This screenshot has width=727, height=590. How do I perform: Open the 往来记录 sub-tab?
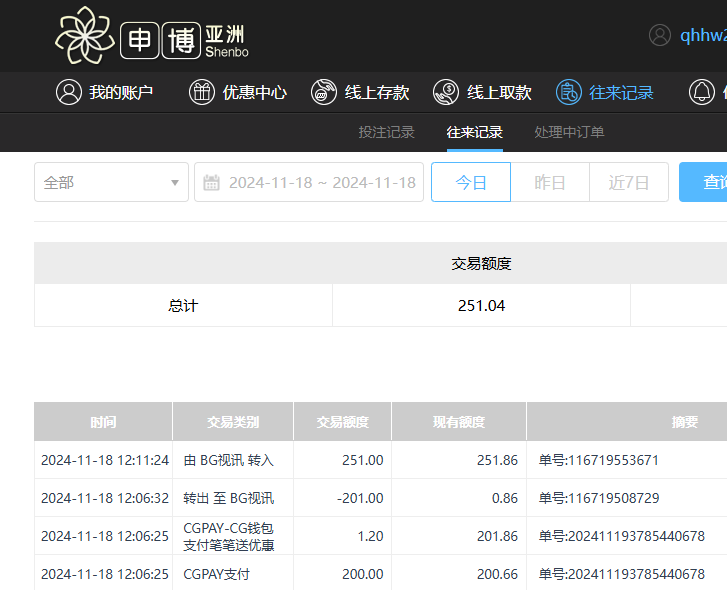(x=474, y=132)
